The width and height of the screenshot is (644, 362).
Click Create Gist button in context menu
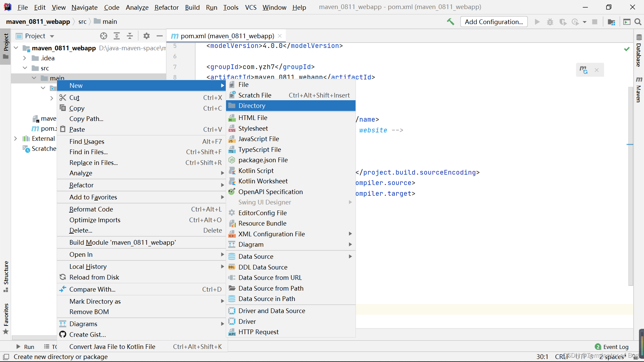(87, 334)
